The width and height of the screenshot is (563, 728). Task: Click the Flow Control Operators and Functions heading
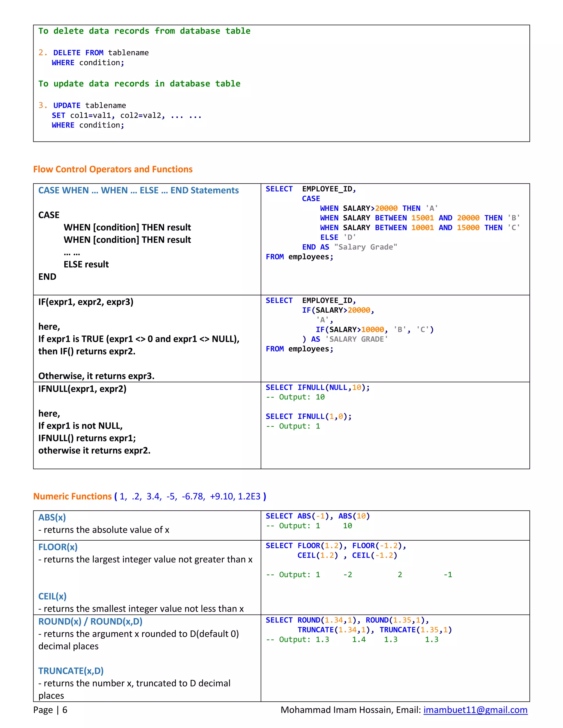(x=113, y=169)
